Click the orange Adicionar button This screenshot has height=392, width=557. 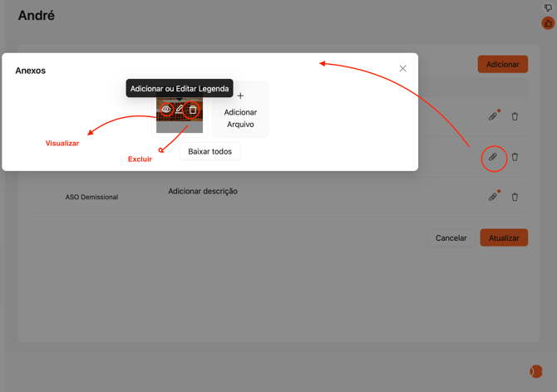502,64
